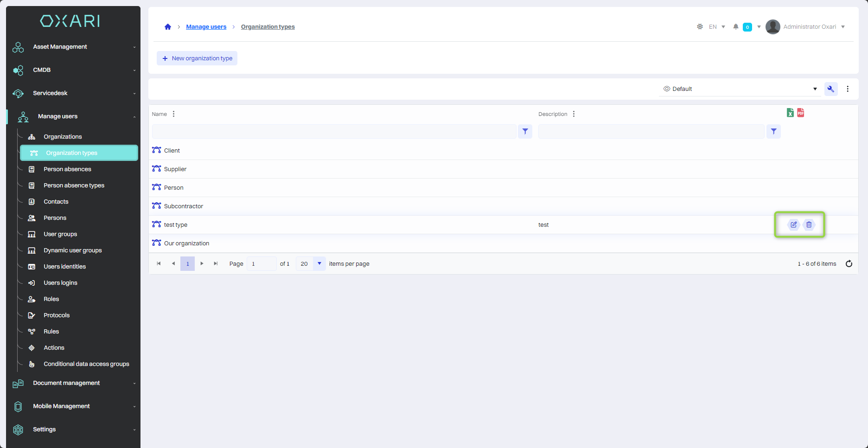
Task: Export the list to PDF
Action: (x=801, y=113)
